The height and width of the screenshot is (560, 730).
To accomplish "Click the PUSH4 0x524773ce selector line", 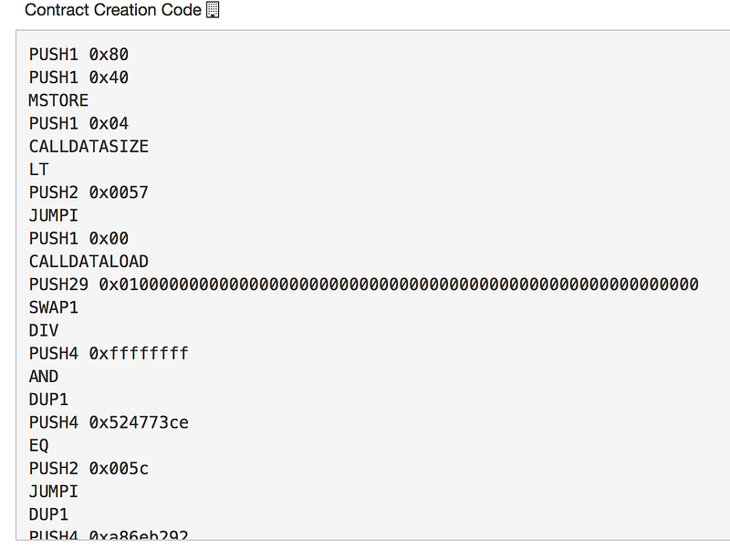I will coord(109,422).
